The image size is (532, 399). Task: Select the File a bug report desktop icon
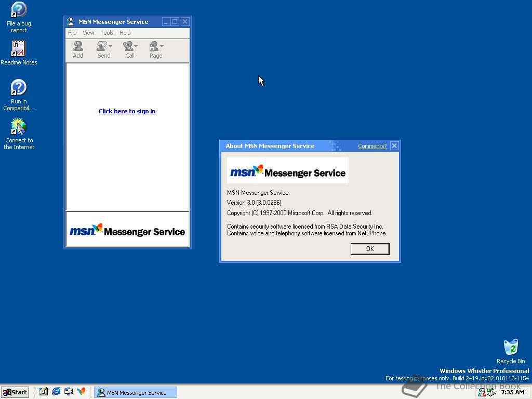pos(19,17)
